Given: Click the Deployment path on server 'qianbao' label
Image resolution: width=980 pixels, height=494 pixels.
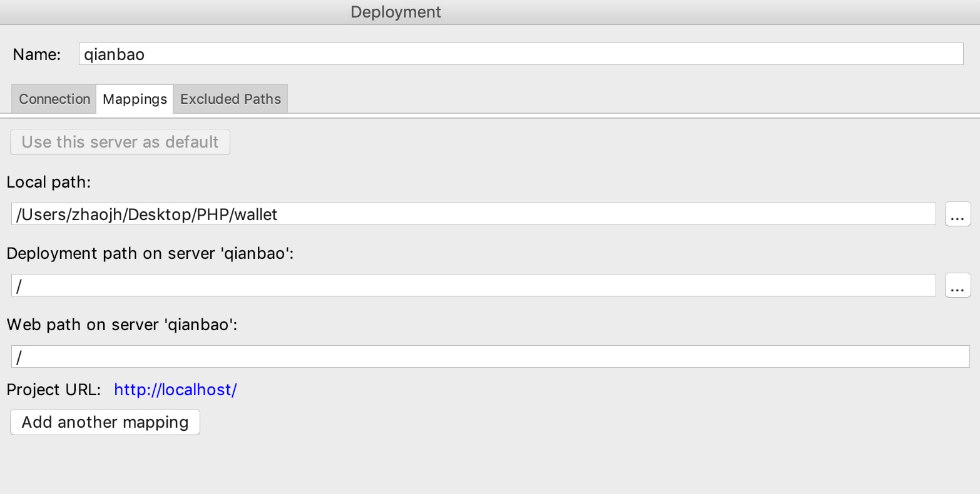Looking at the screenshot, I should [x=150, y=254].
